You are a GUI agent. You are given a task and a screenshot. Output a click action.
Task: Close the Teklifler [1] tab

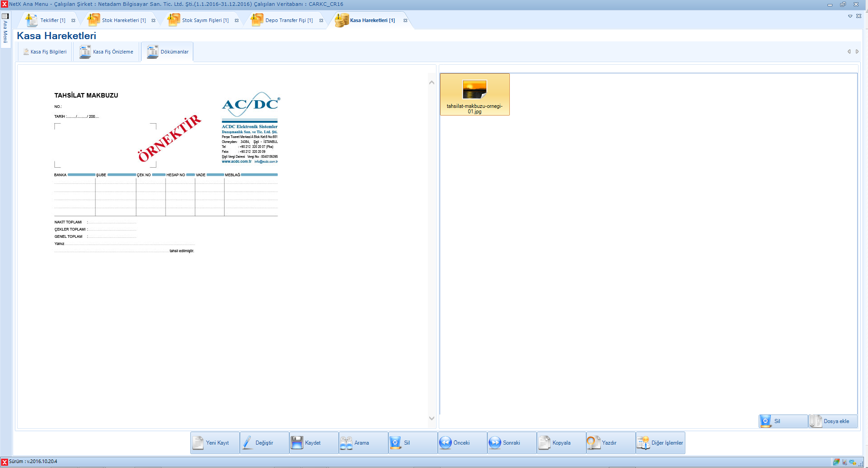click(x=73, y=21)
